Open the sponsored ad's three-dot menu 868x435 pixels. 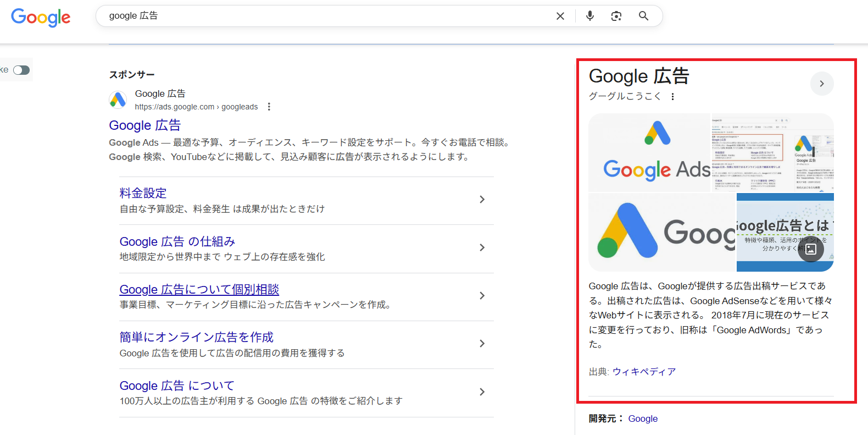[269, 107]
